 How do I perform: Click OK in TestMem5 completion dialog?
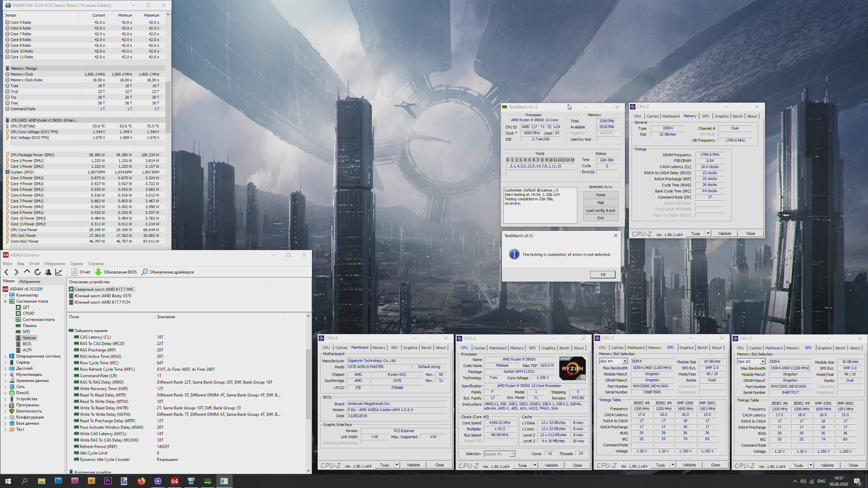[603, 274]
